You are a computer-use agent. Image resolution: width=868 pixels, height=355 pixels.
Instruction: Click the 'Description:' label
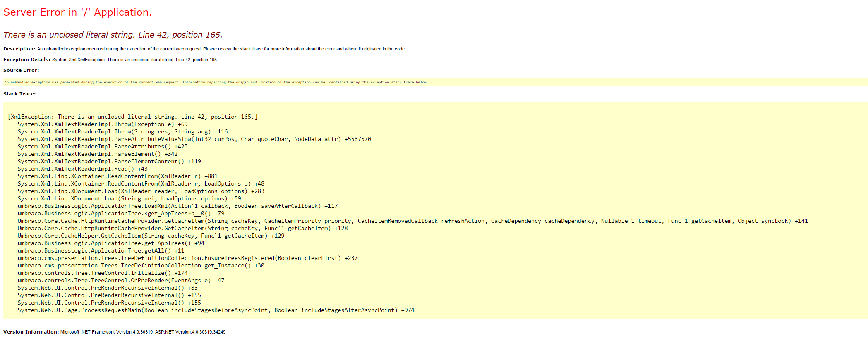pyautogui.click(x=19, y=49)
